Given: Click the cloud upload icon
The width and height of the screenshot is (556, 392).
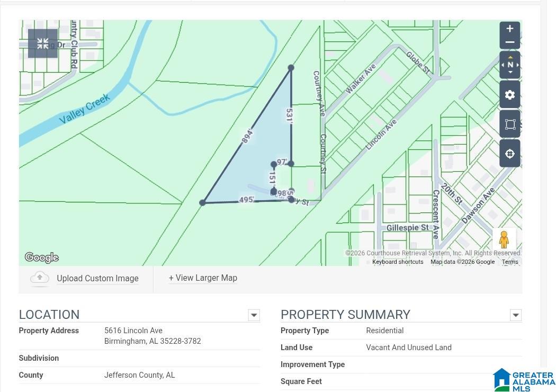Looking at the screenshot, I should pyautogui.click(x=40, y=278).
